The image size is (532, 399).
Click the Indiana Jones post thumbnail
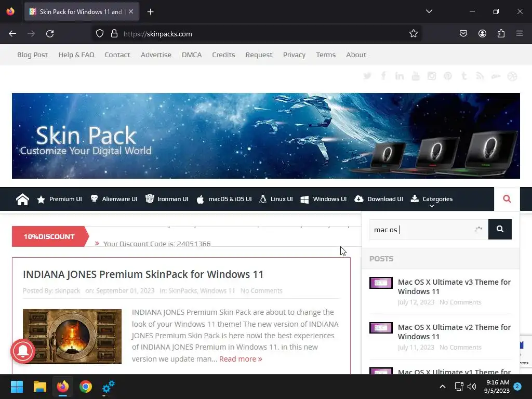point(72,336)
